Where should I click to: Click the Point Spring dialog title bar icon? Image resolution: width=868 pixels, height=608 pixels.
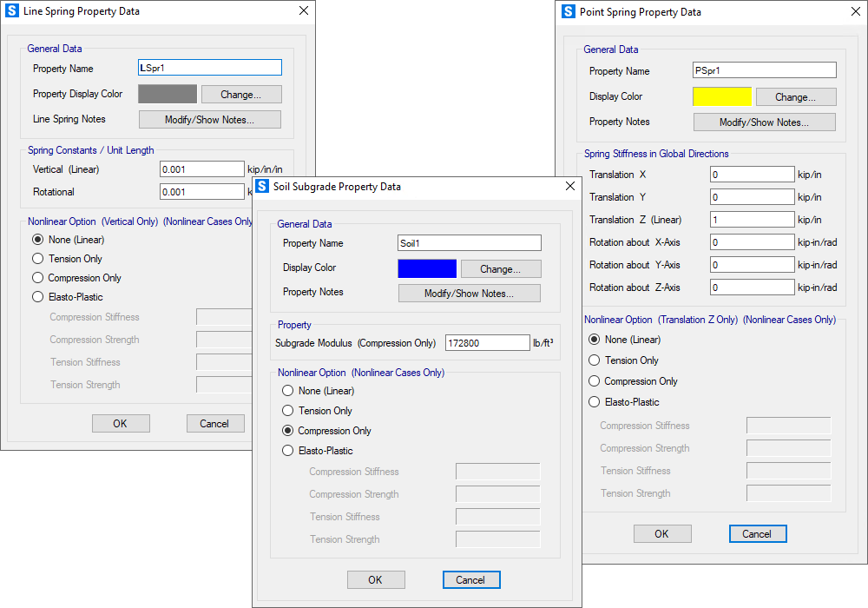[569, 12]
